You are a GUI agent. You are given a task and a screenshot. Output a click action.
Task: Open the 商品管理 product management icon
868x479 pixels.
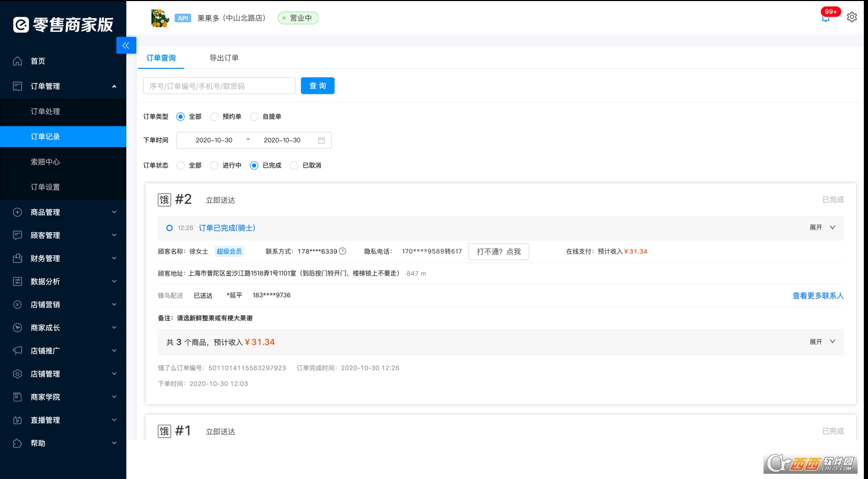click(x=17, y=212)
